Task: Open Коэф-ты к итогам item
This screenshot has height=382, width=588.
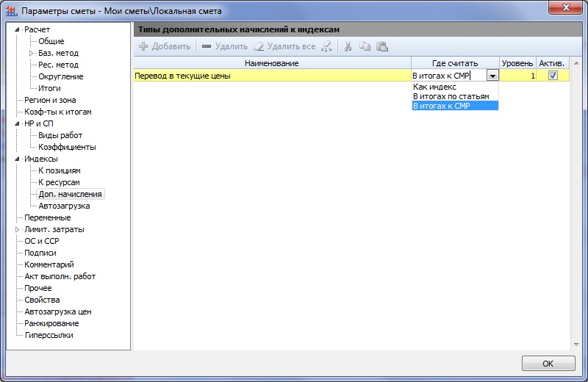Action: pyautogui.click(x=58, y=112)
